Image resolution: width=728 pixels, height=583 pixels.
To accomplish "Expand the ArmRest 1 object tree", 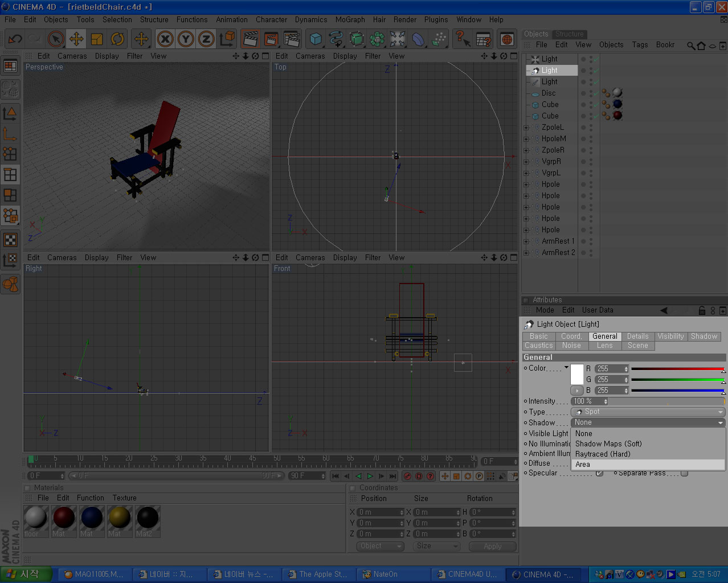I will coord(526,241).
